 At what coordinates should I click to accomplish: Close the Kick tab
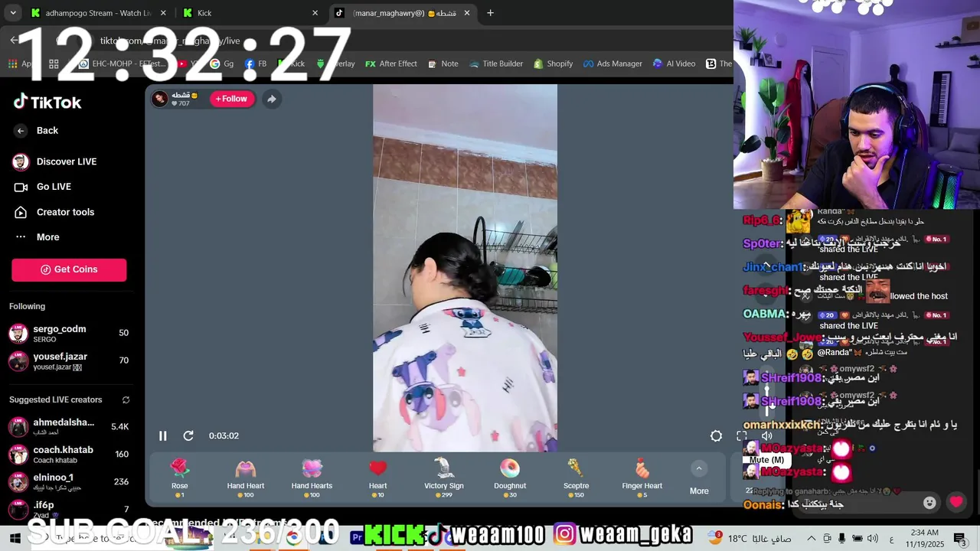tap(315, 13)
